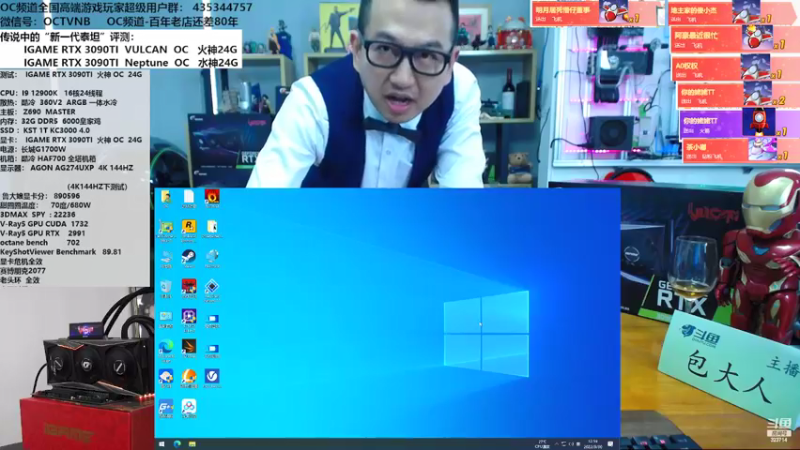Open the Network globe desktop icon
This screenshot has width=800, height=450.
point(212,259)
